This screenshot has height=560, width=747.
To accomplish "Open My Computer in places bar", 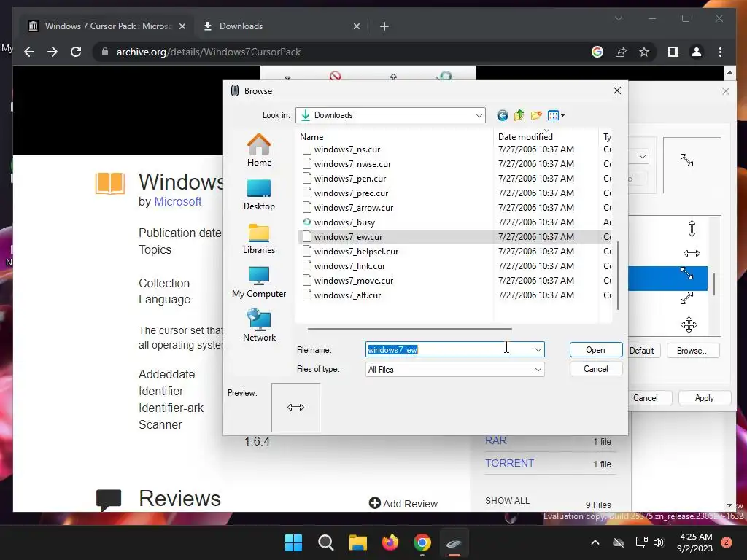I will (259, 282).
